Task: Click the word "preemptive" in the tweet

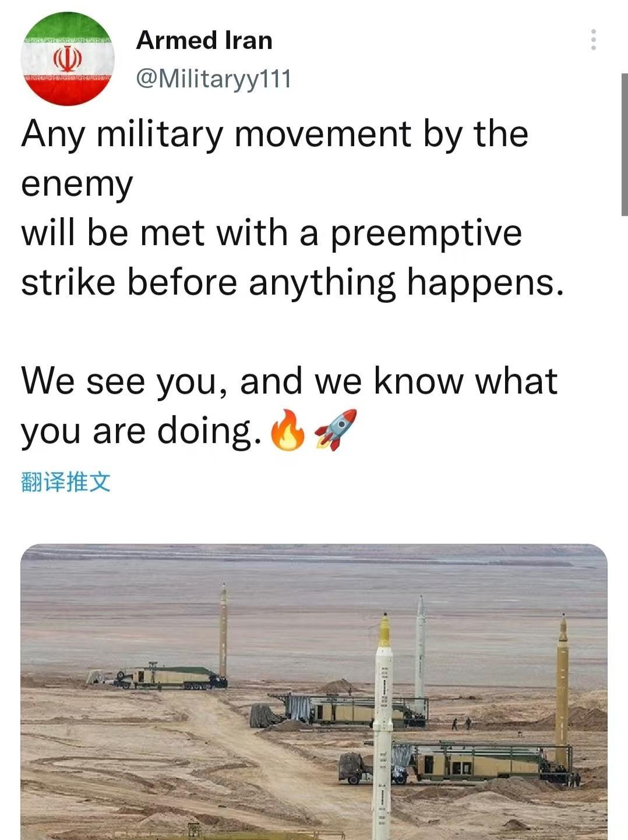Action: pos(426,233)
